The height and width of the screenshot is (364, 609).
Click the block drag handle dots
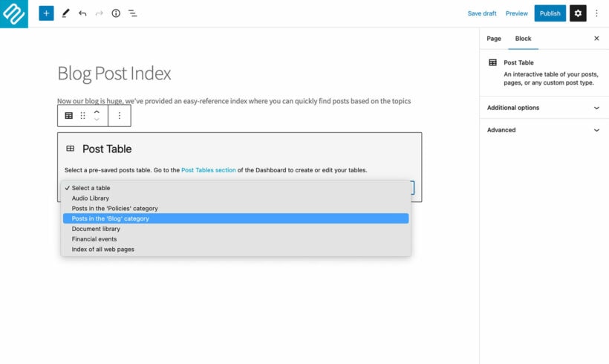[82, 116]
